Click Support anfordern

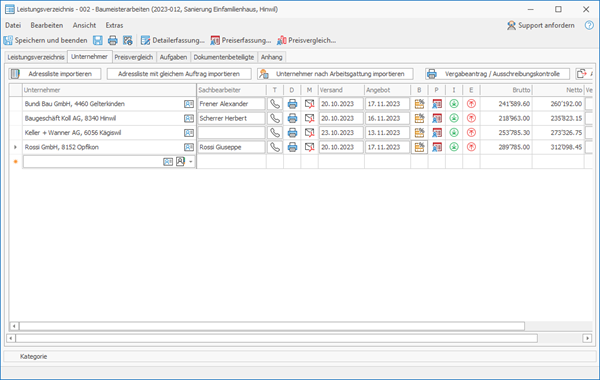tap(541, 25)
